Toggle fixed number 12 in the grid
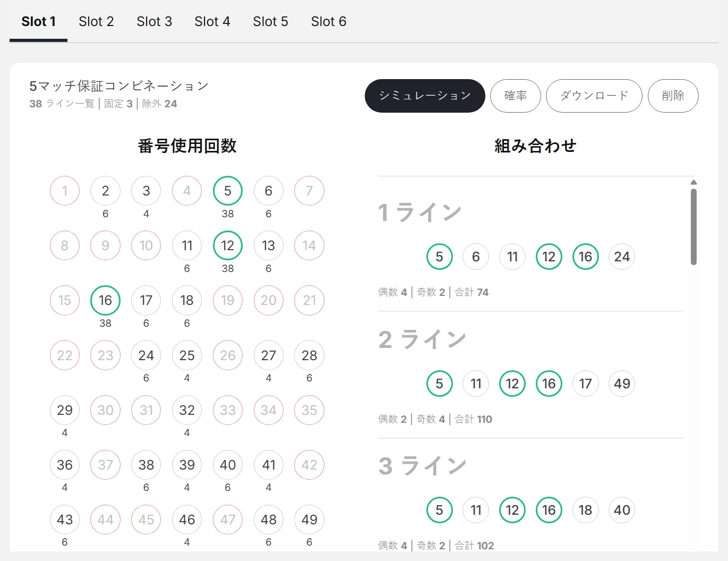 (x=227, y=245)
